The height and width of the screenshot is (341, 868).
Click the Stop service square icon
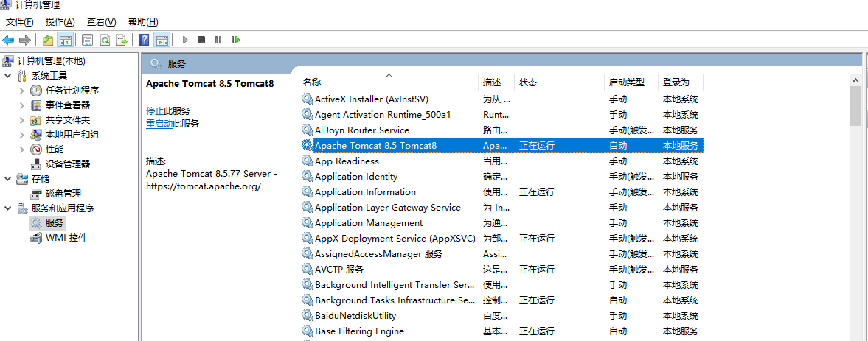tap(201, 40)
